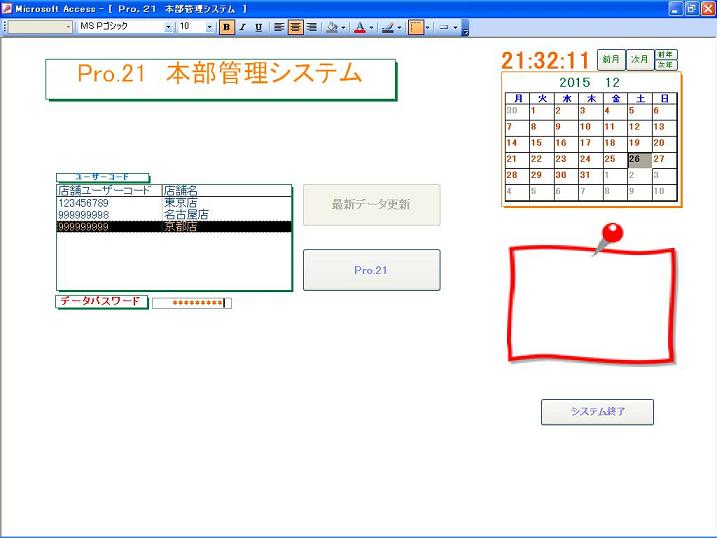
Task: Click calendar year 2015
Action: tap(574, 83)
